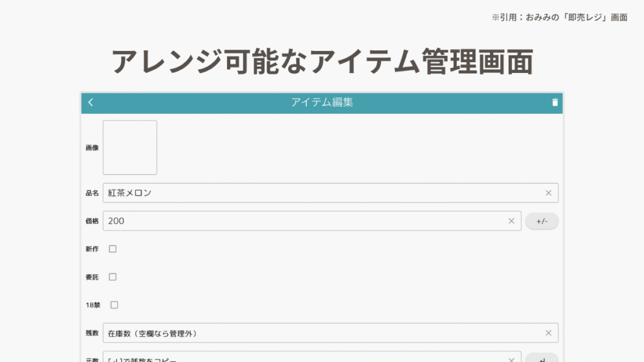Toggle the 新作 checkbox
The height and width of the screenshot is (362, 644).
(x=113, y=249)
